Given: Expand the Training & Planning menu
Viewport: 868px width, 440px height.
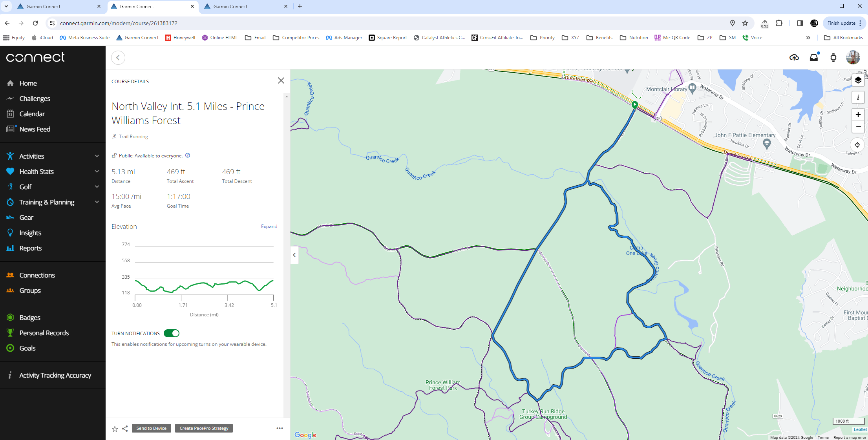Looking at the screenshot, I should click(97, 202).
